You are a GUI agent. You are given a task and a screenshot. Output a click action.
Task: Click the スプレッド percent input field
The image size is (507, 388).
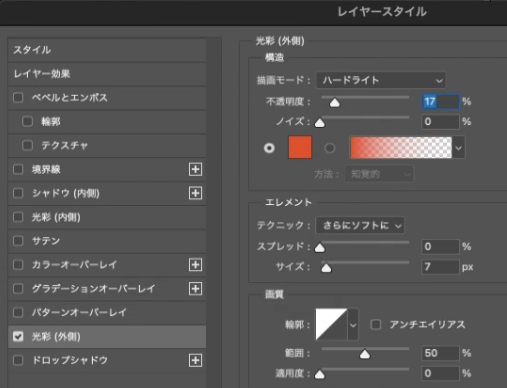[x=441, y=247]
